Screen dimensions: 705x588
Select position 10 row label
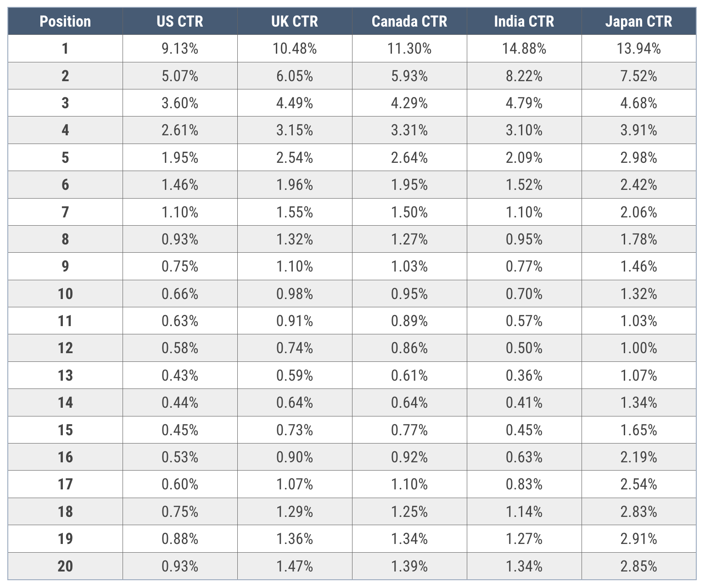click(65, 294)
